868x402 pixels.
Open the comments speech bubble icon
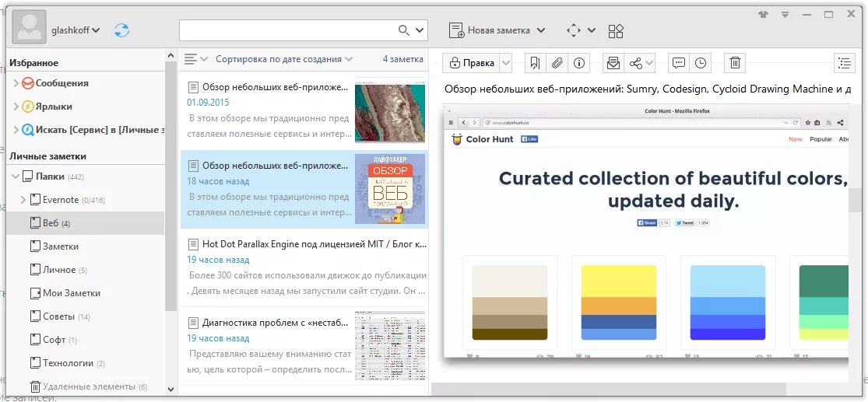pyautogui.click(x=679, y=63)
